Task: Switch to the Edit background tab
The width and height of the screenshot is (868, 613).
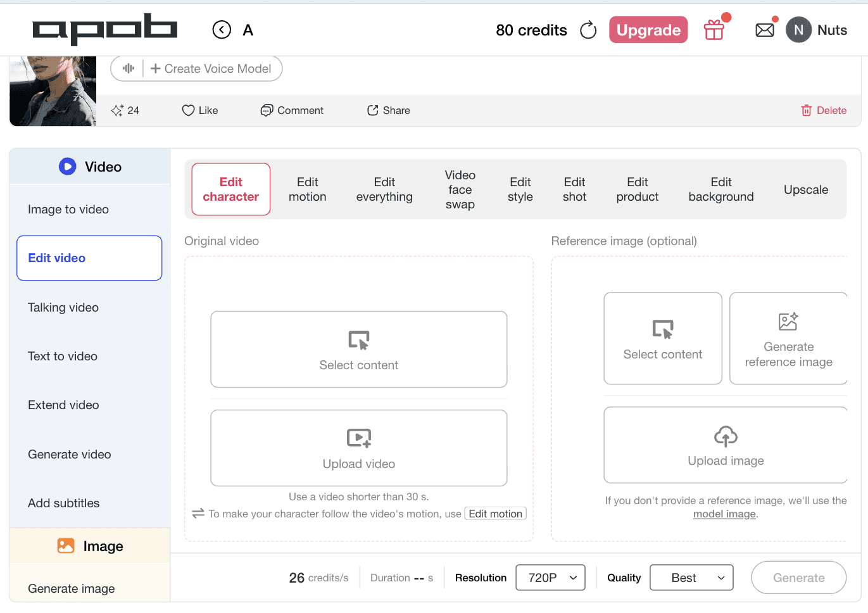Action: click(721, 189)
